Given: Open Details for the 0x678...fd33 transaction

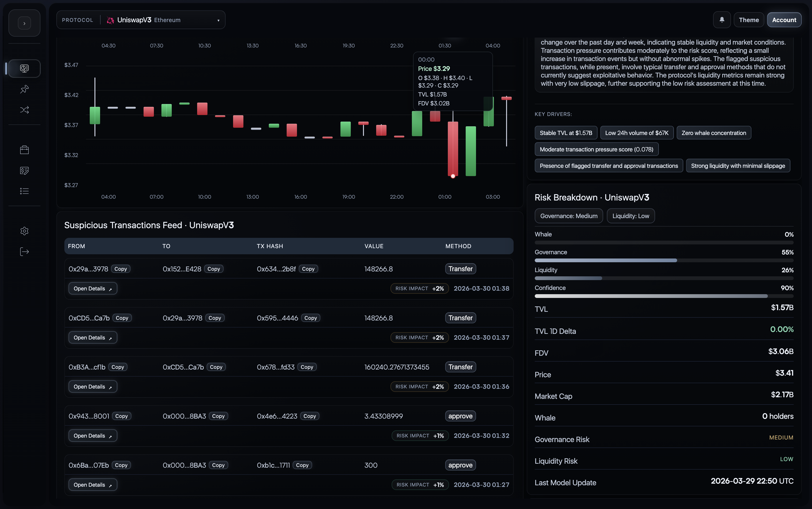Looking at the screenshot, I should click(93, 387).
